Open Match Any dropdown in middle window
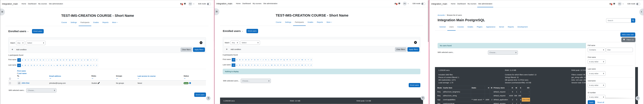This screenshot has height=104, width=644. 235,43
